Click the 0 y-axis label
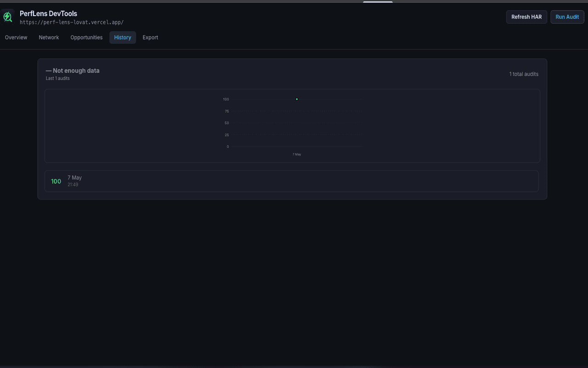 pyautogui.click(x=228, y=147)
